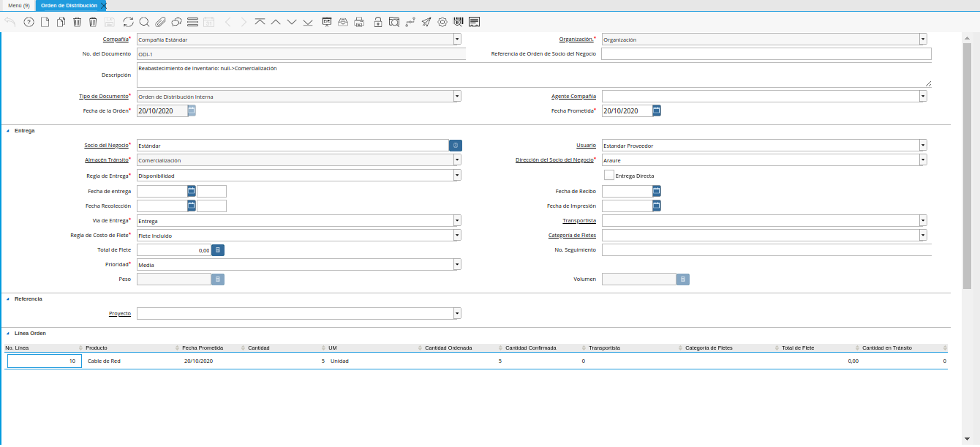This screenshot has height=447, width=980.
Task: Collapse the Referencia section
Action: coord(8,299)
